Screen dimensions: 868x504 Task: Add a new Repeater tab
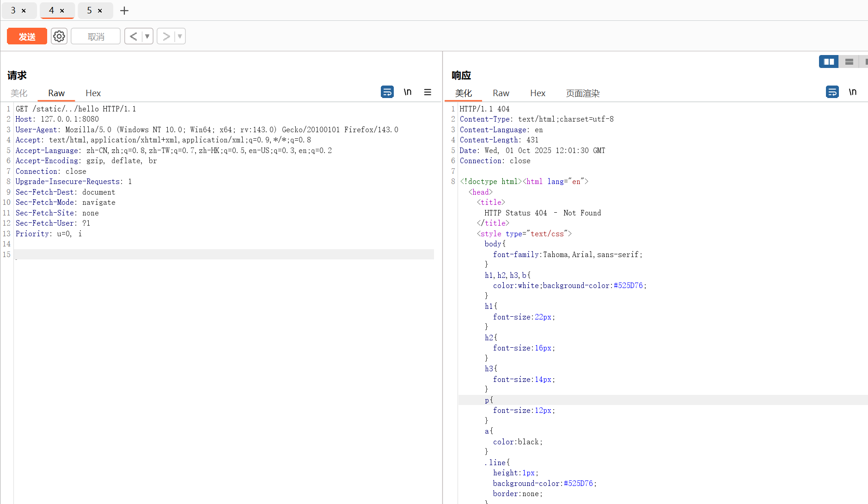tap(124, 11)
